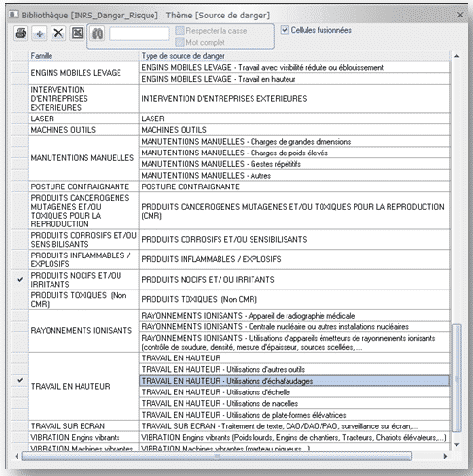Click the vertical scrollbar thumb
The height and width of the screenshot is (476, 473).
[456, 378]
